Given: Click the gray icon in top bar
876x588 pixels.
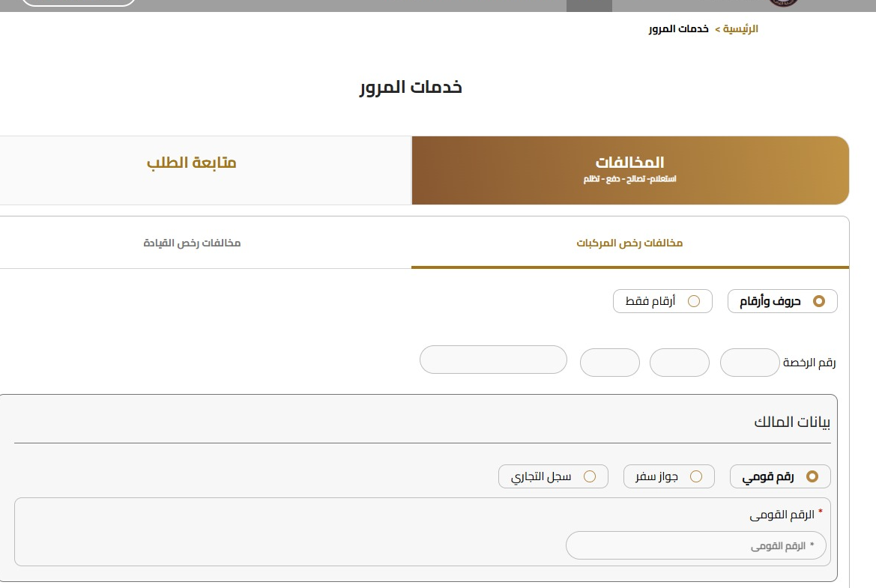Looking at the screenshot, I should 590,4.
